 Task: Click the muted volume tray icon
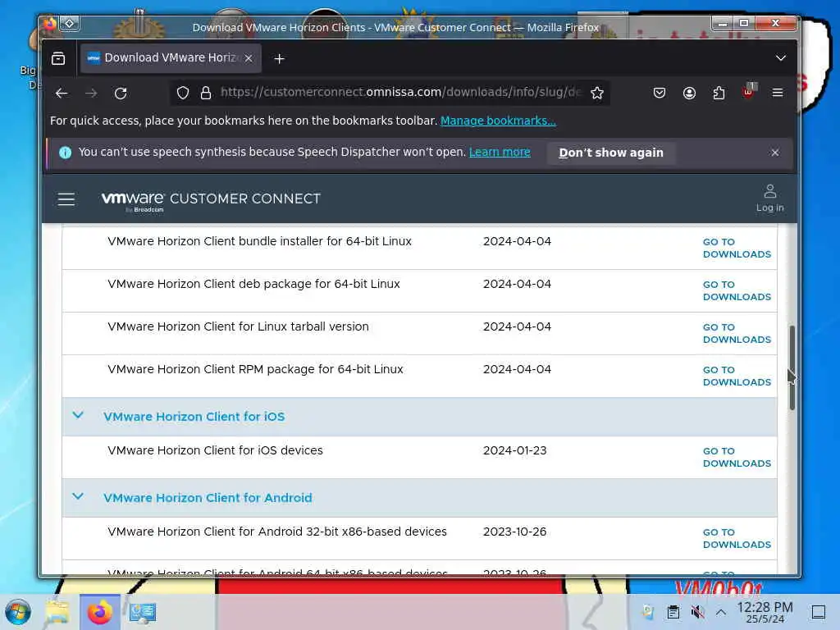(x=697, y=612)
